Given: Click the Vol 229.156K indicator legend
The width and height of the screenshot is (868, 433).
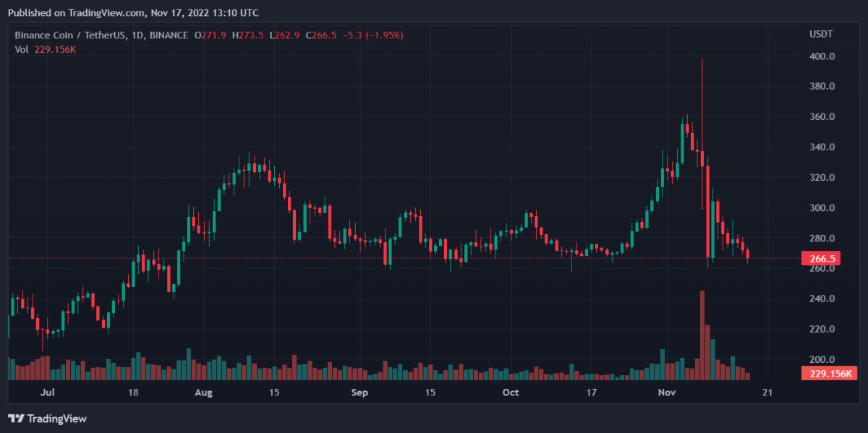Looking at the screenshot, I should pos(46,48).
